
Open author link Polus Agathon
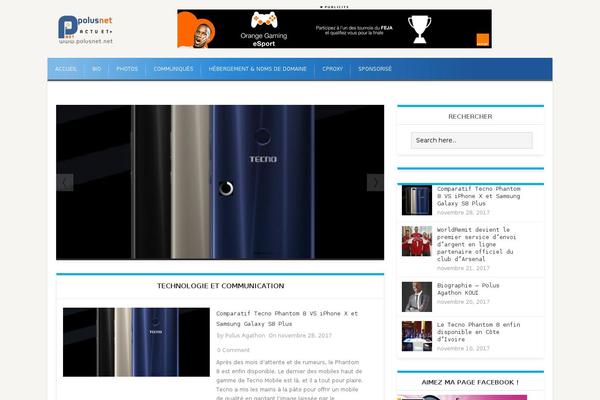[245, 335]
